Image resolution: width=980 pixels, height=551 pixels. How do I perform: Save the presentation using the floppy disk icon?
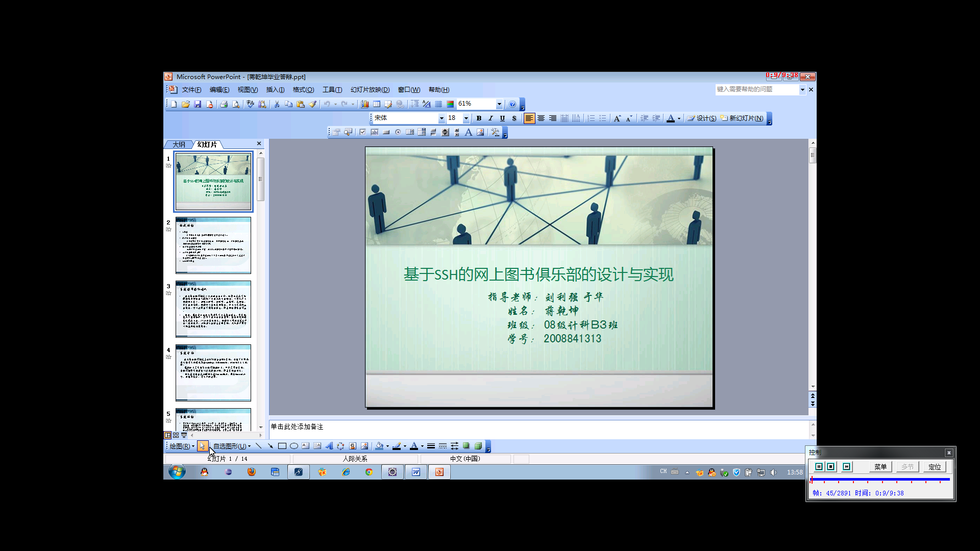[198, 104]
